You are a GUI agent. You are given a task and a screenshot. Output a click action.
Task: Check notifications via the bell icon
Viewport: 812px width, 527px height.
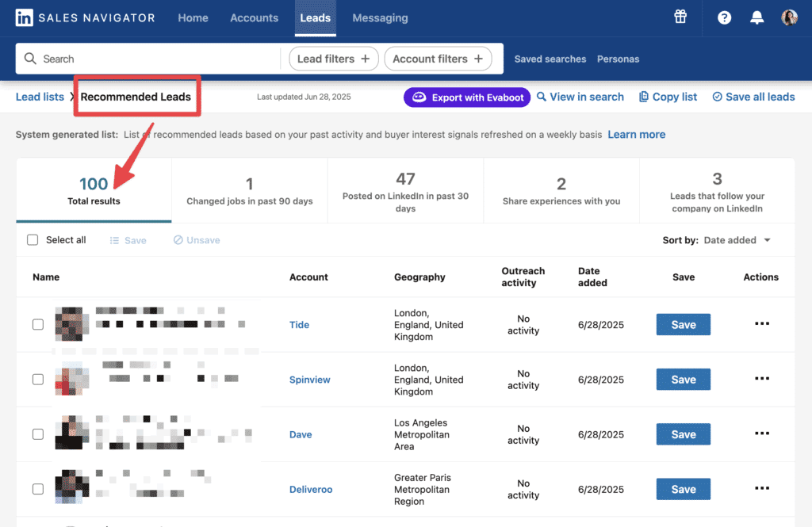[x=756, y=16]
